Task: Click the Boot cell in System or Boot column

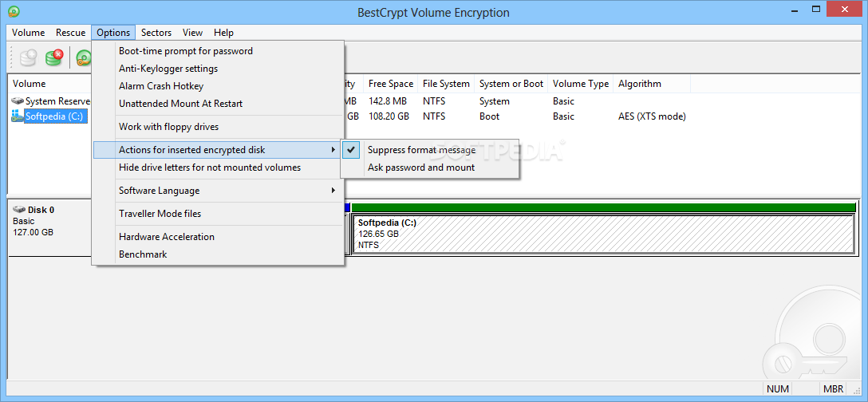Action: 489,116
